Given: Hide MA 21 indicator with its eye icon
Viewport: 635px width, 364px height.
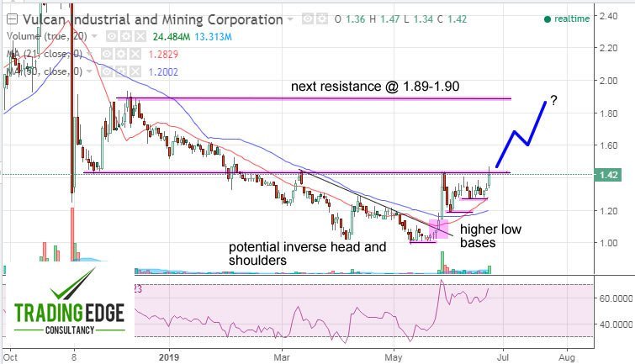Looking at the screenshot, I should (107, 55).
